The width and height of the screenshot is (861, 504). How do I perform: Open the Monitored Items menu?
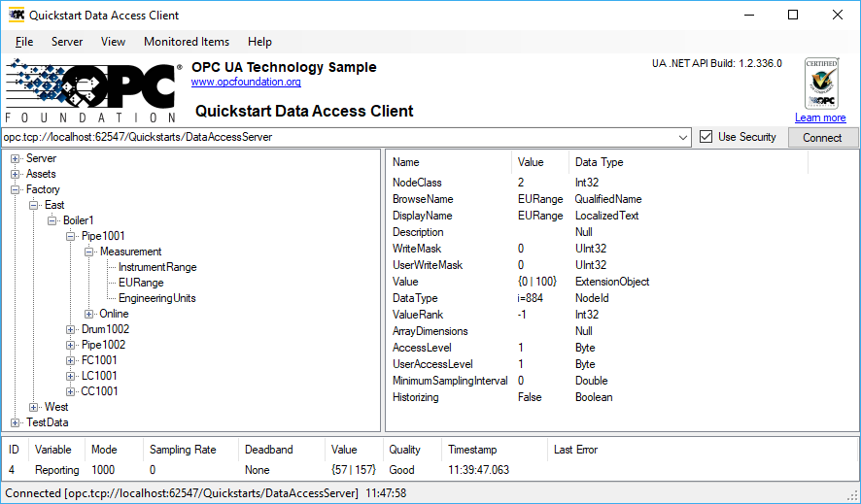187,42
